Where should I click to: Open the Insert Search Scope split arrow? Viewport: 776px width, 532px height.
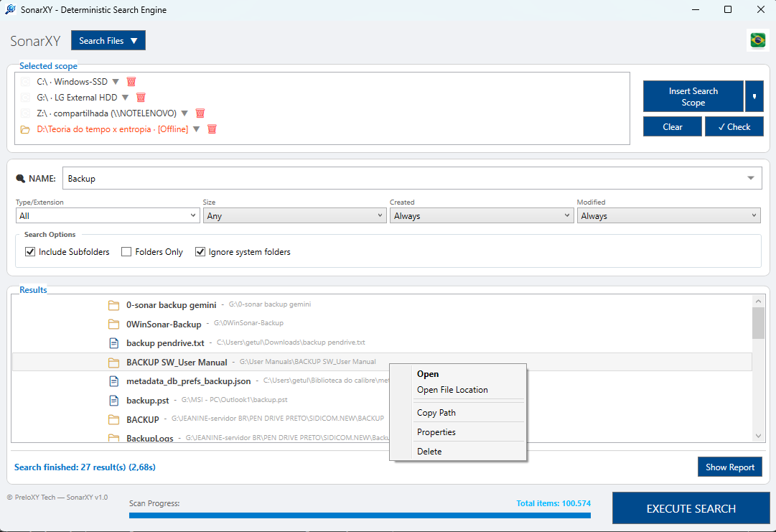(754, 96)
